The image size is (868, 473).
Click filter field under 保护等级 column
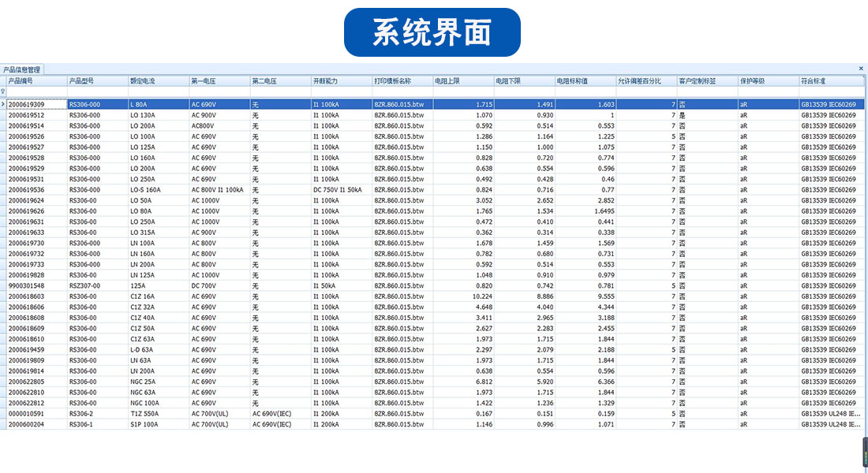tap(768, 91)
